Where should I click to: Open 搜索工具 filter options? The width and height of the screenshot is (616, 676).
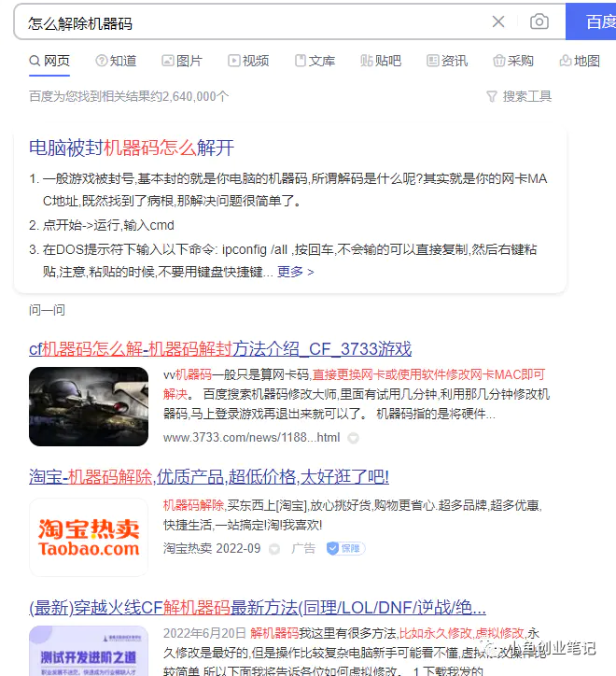tap(519, 96)
